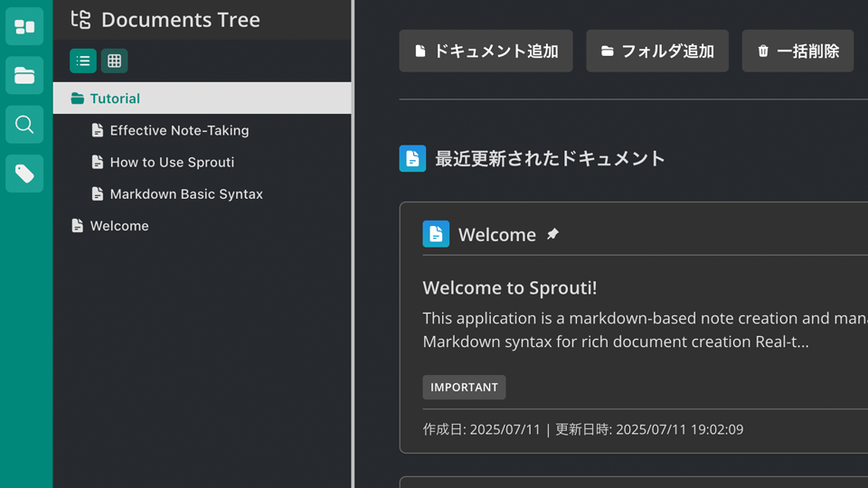Click the Welcome to Sprouti! heading

[510, 287]
